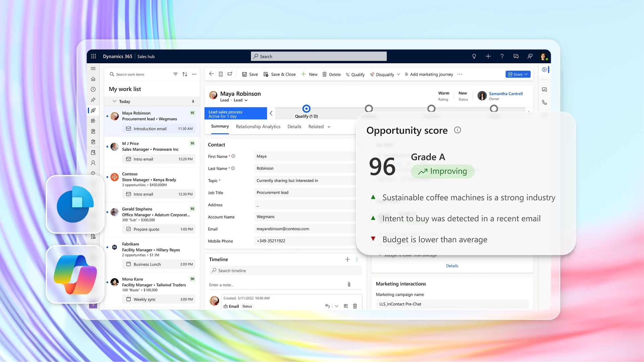Image resolution: width=644 pixels, height=362 pixels.
Task: Click the Opportunity score info icon
Action: 457,130
